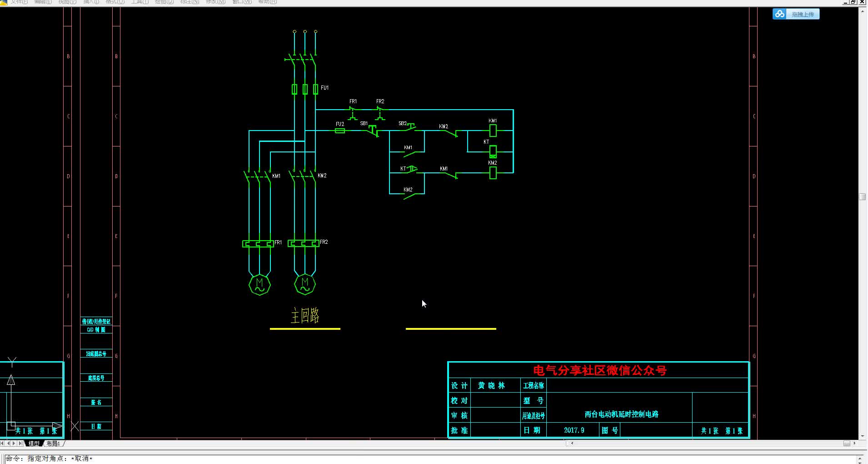Switch to the 模型 tab
The image size is (868, 464).
pos(34,444)
